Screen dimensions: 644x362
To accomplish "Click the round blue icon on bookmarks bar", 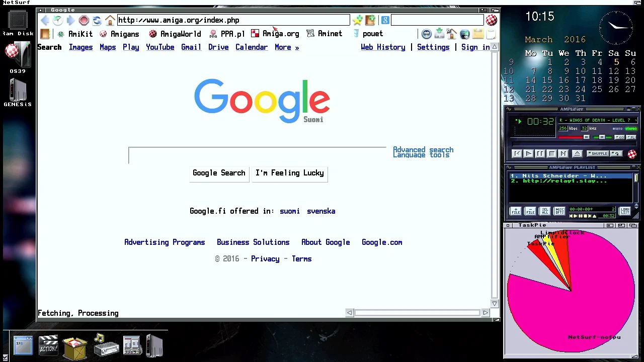I will click(426, 34).
